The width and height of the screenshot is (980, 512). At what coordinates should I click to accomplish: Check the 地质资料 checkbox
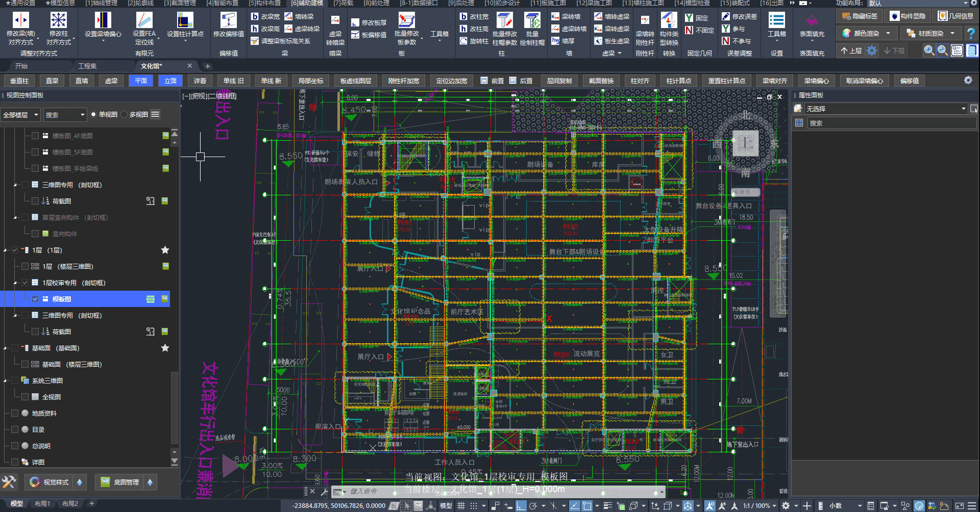pos(15,413)
